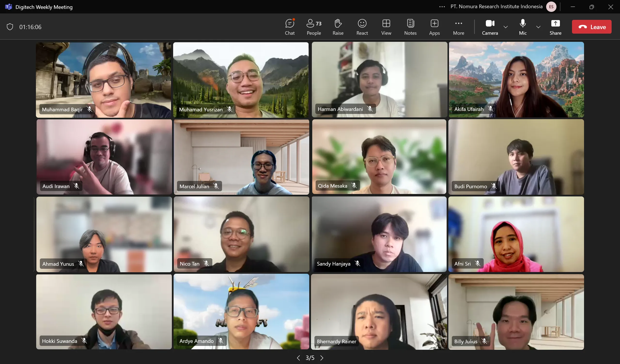
Task: Toggle the Camera on or off
Action: [490, 27]
